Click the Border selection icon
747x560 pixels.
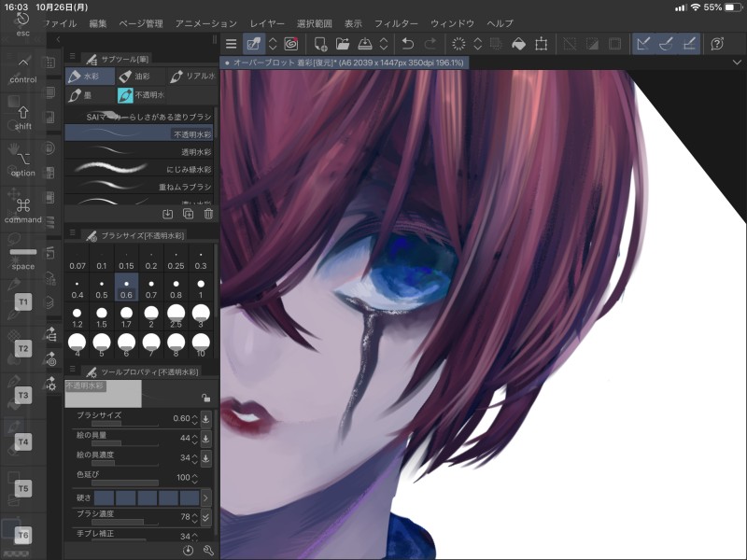[x=614, y=44]
